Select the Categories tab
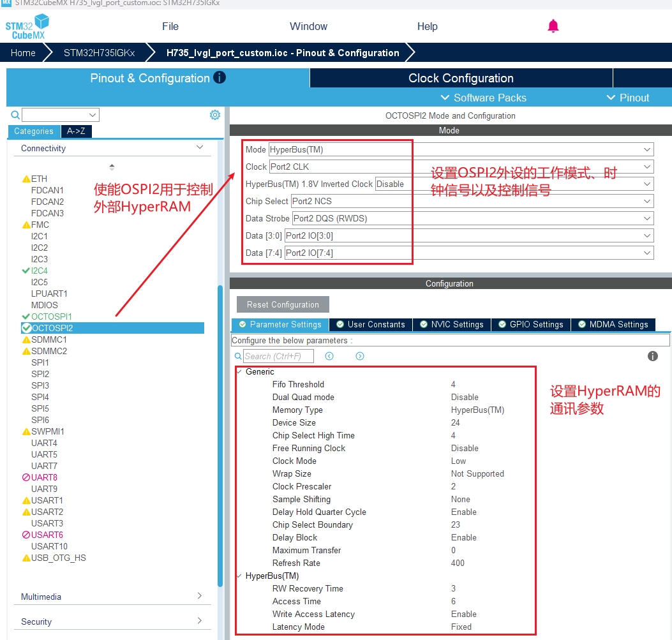 click(34, 131)
